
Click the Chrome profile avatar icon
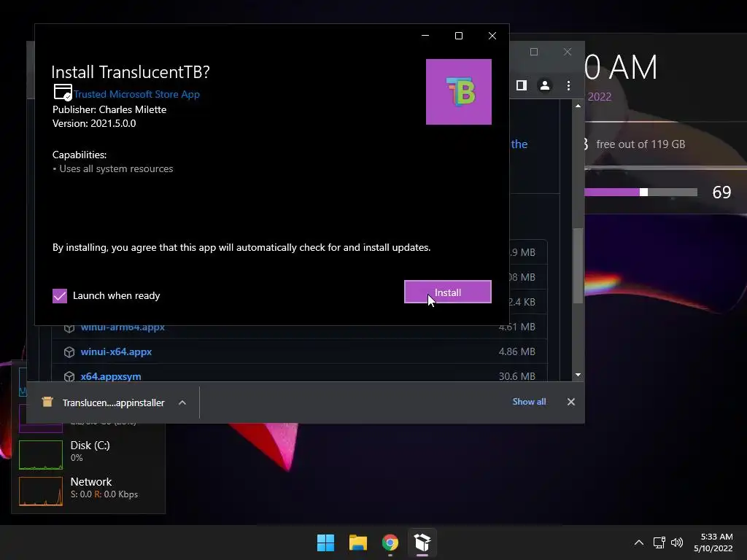tap(544, 85)
